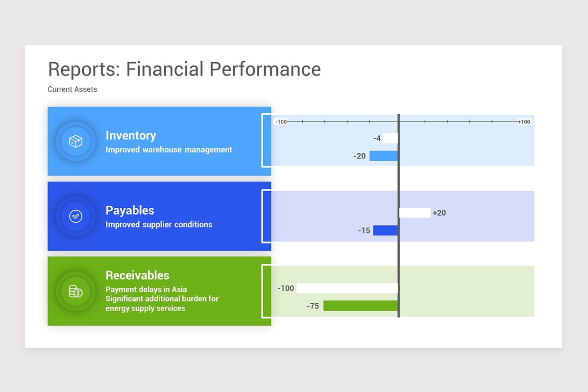Click the +100 axis scale label
The image size is (588, 392).
524,122
